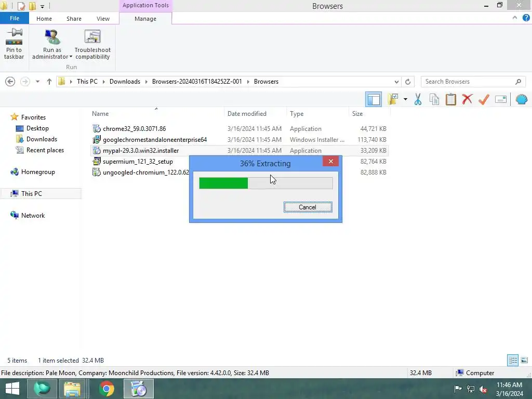The height and width of the screenshot is (399, 532).
Task: Click folder options toolbar icon
Action: point(393,99)
